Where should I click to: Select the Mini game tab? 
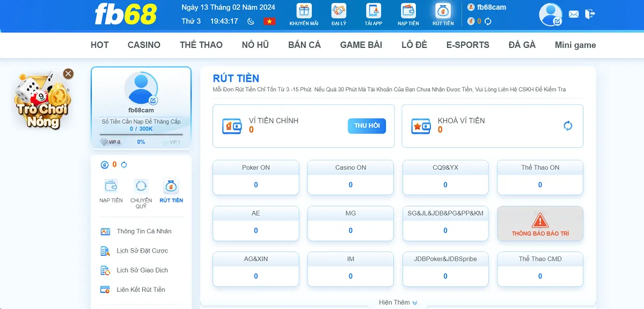coord(575,45)
